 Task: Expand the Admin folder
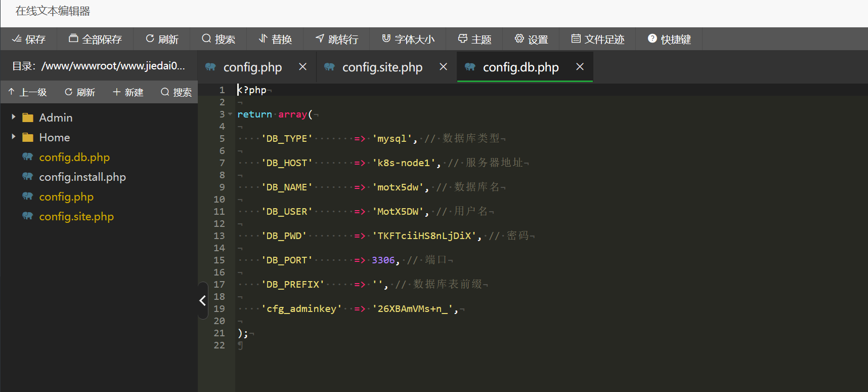(x=14, y=117)
